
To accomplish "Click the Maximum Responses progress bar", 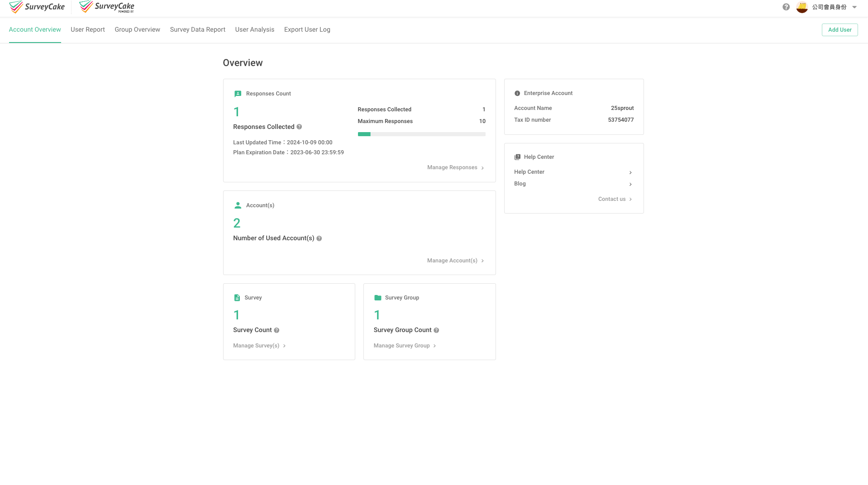I will (x=421, y=134).
